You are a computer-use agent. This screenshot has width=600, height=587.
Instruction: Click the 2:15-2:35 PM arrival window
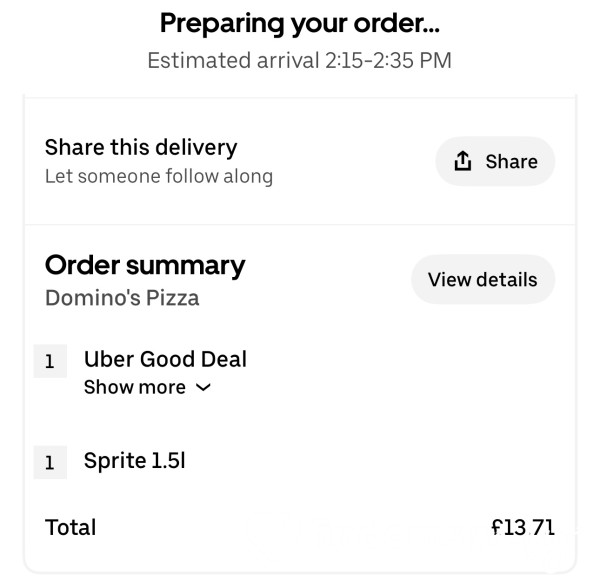pos(388,60)
